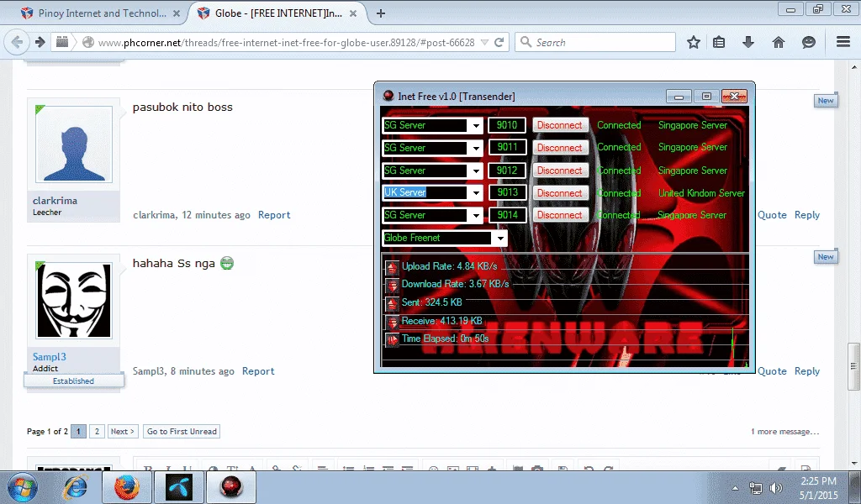The image size is (861, 504).
Task: Open the dropdown for port 9011 server
Action: click(476, 148)
